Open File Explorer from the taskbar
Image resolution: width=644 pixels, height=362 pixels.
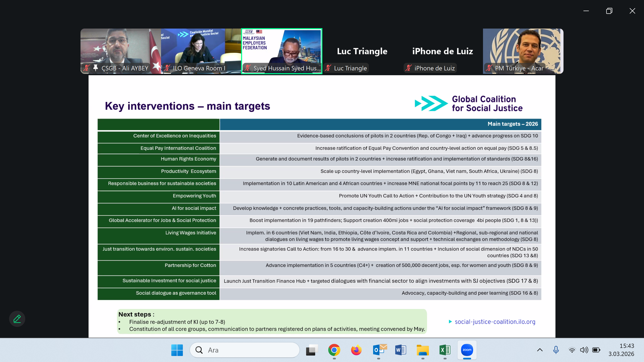[423, 350]
